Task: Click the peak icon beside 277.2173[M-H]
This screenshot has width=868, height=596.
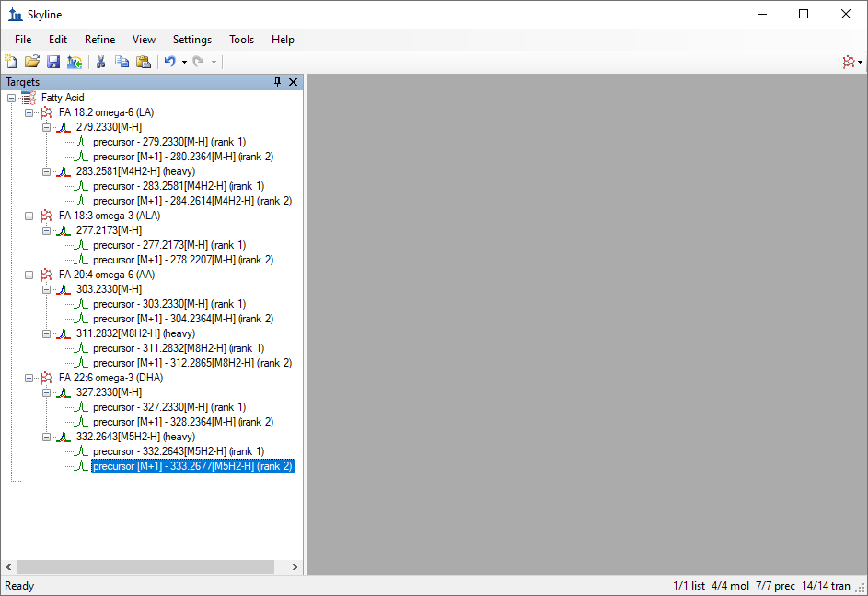Action: click(64, 230)
